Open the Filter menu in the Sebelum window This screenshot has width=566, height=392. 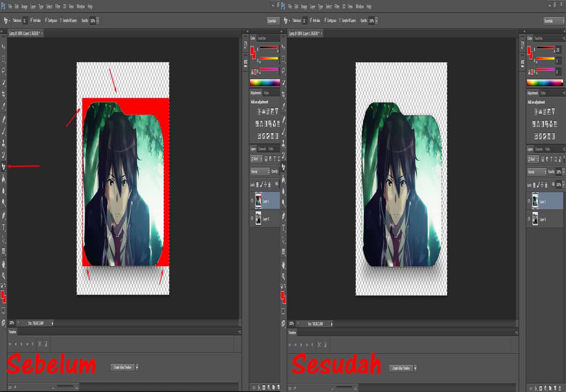point(57,7)
